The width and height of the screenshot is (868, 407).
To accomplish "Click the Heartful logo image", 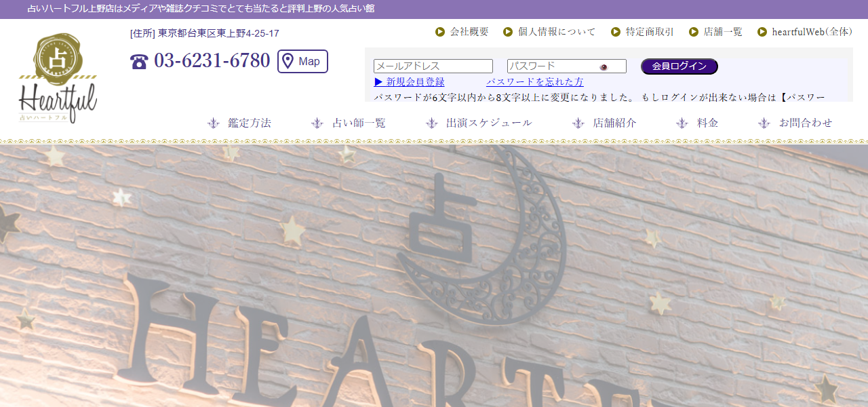I will (58, 78).
